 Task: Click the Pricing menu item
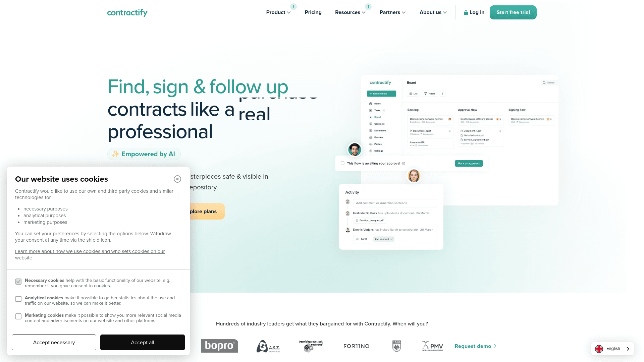coord(313,12)
